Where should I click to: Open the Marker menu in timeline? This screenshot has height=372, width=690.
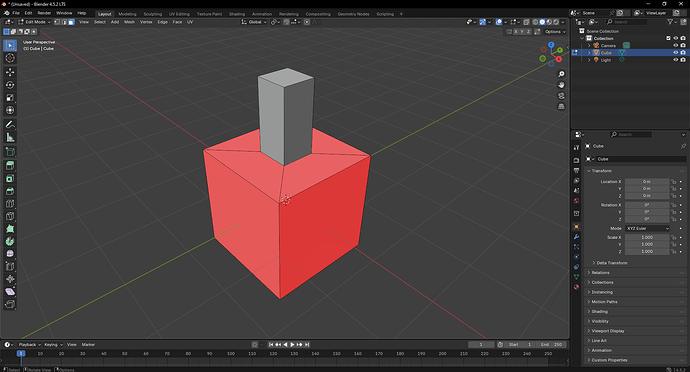88,345
